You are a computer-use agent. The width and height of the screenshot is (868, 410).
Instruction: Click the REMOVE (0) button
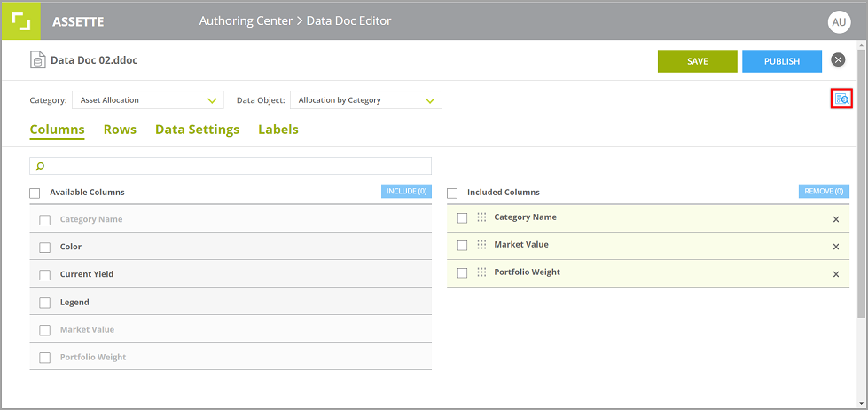(824, 191)
